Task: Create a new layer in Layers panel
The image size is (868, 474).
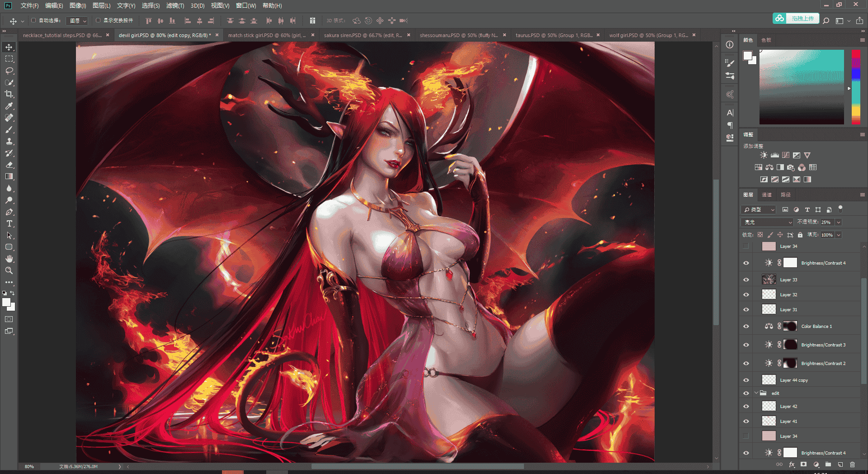Action: coord(840,465)
